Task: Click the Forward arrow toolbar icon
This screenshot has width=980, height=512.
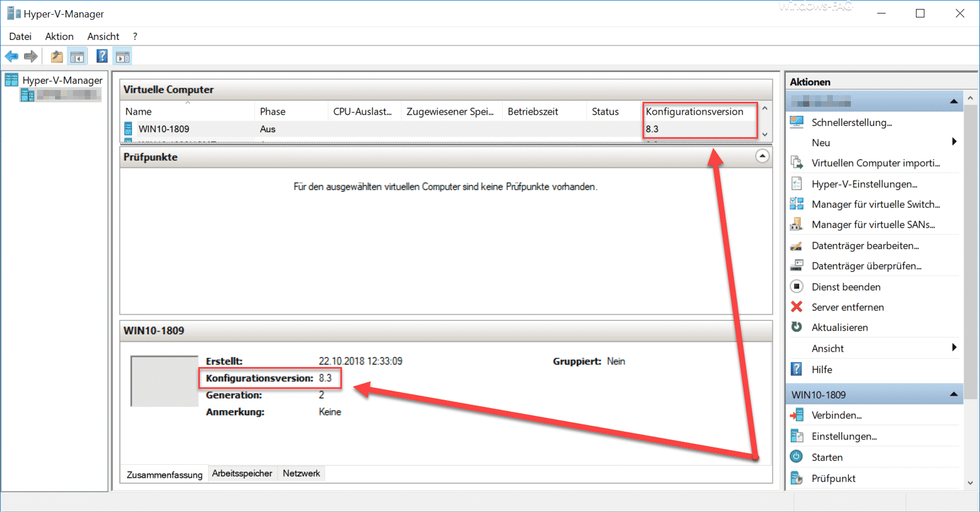Action: 31,56
